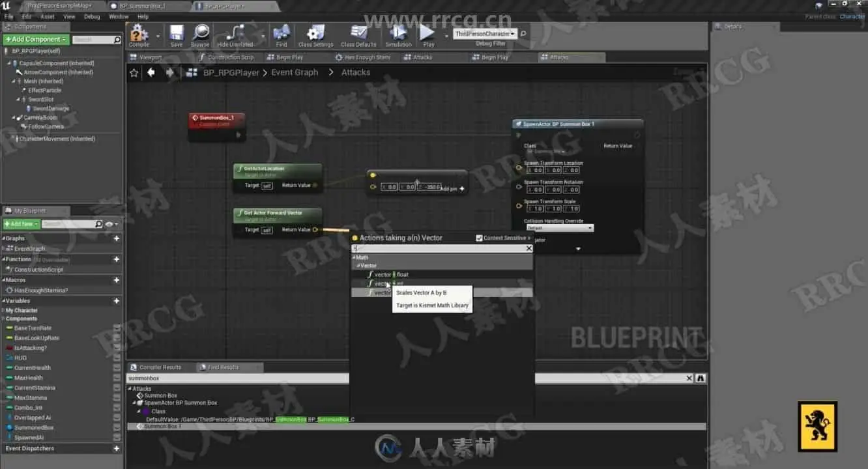Viewport: 868px width, 469px height.
Task: Click Event Graph in the breadcrumb
Action: pos(295,72)
